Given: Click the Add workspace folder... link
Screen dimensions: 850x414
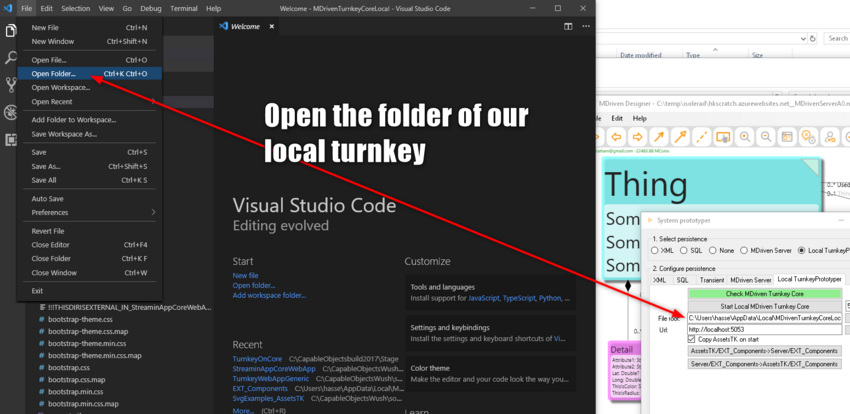Looking at the screenshot, I should (269, 296).
